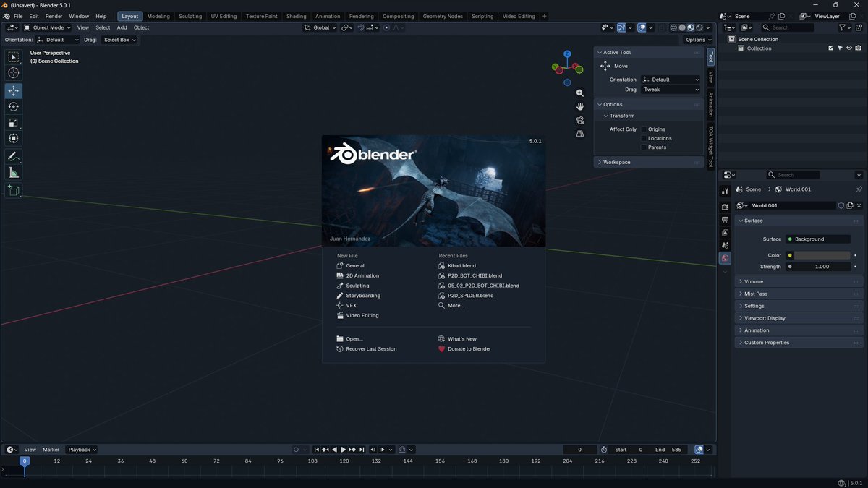Collapse the Surface panel
Viewport: 868px width, 488px height.
[x=799, y=221]
